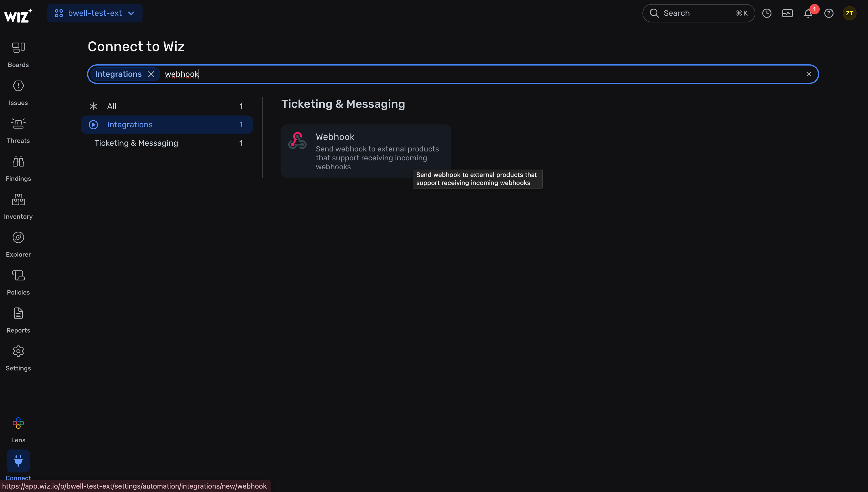868x492 pixels.
Task: Click the All asterisk icon
Action: tap(93, 106)
